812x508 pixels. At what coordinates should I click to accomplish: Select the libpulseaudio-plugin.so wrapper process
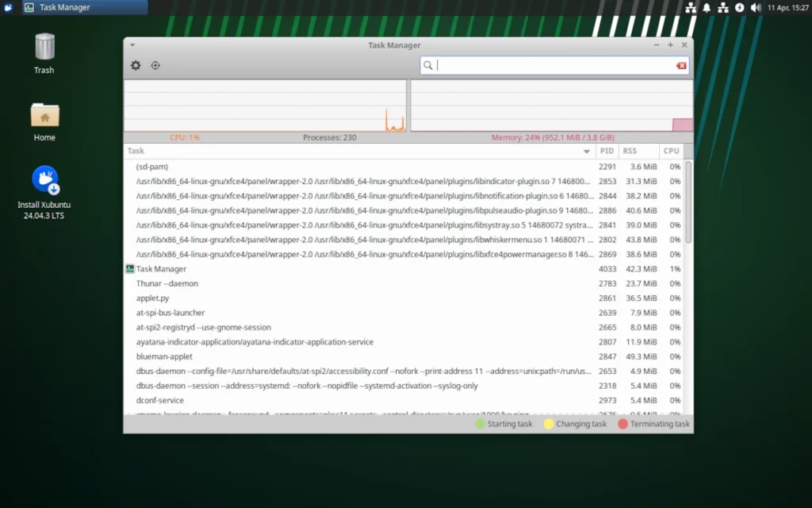click(404, 210)
